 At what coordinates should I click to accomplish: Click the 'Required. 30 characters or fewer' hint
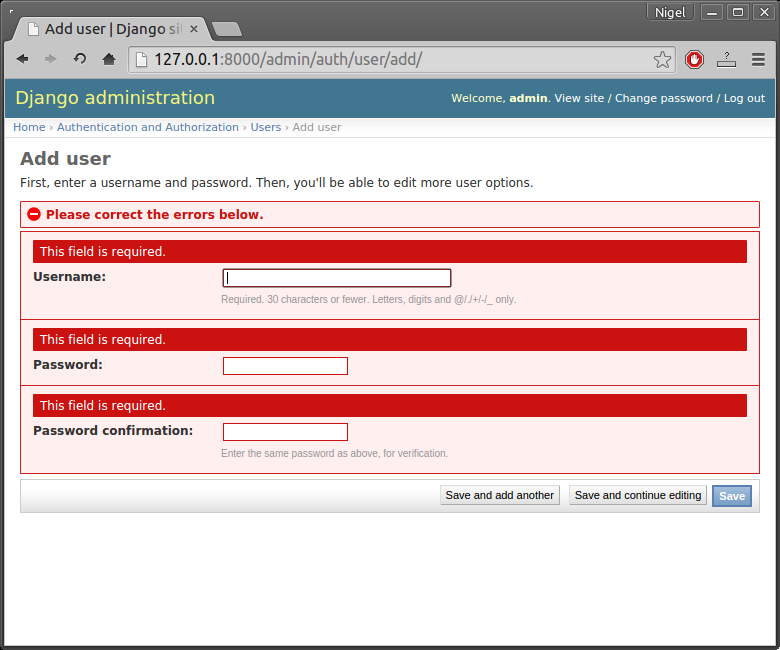pyautogui.click(x=369, y=299)
